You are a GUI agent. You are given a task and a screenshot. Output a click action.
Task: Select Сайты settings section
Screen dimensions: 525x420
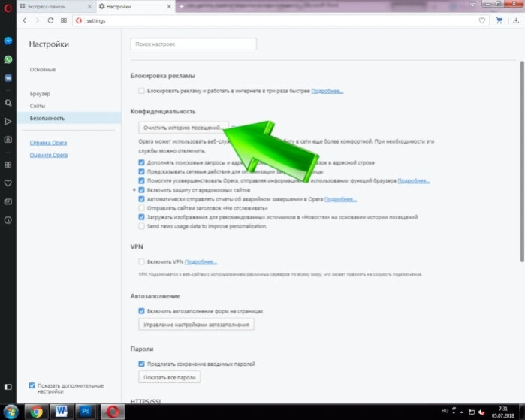point(37,106)
